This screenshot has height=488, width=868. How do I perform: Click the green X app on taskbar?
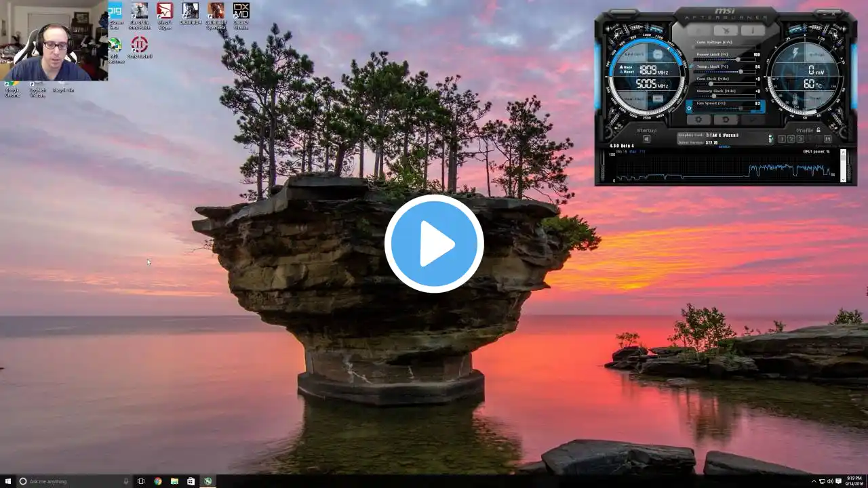[x=208, y=481]
